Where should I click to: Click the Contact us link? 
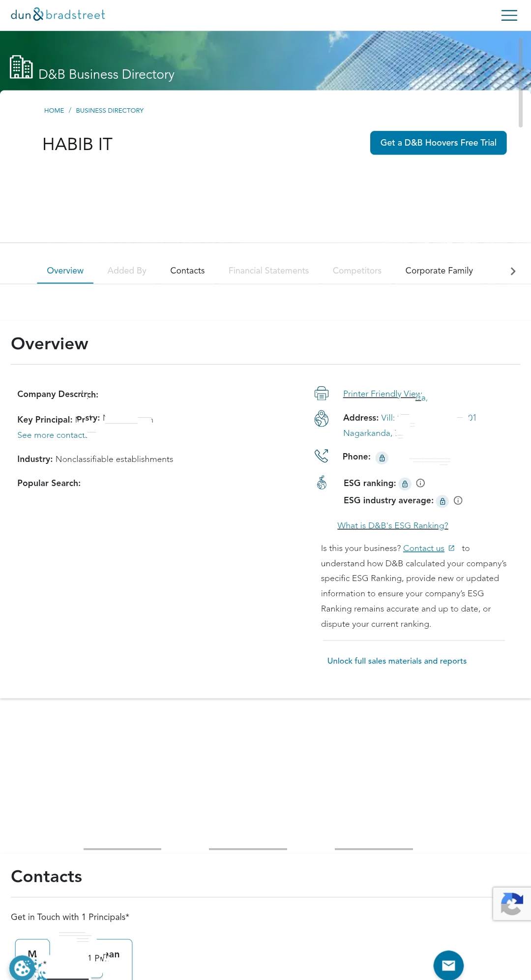tap(423, 548)
